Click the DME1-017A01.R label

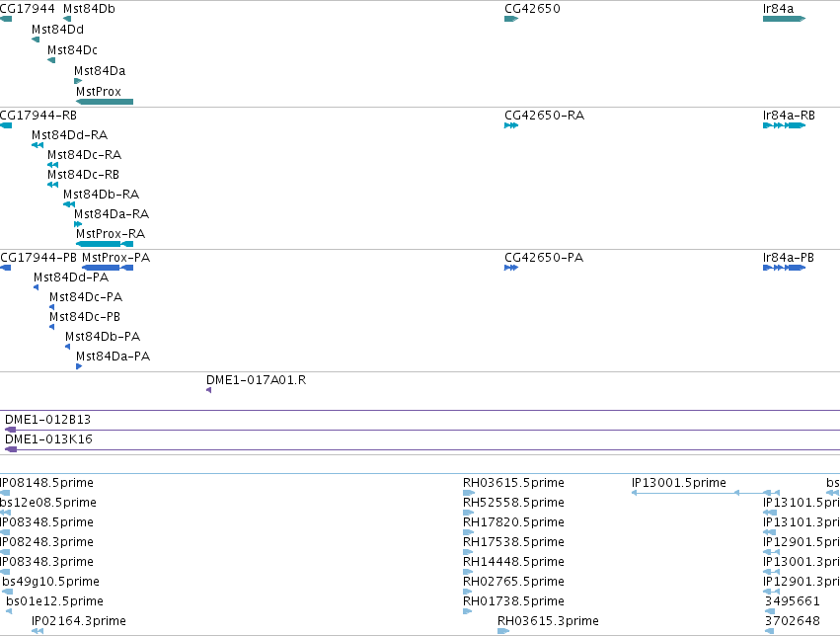pyautogui.click(x=256, y=380)
